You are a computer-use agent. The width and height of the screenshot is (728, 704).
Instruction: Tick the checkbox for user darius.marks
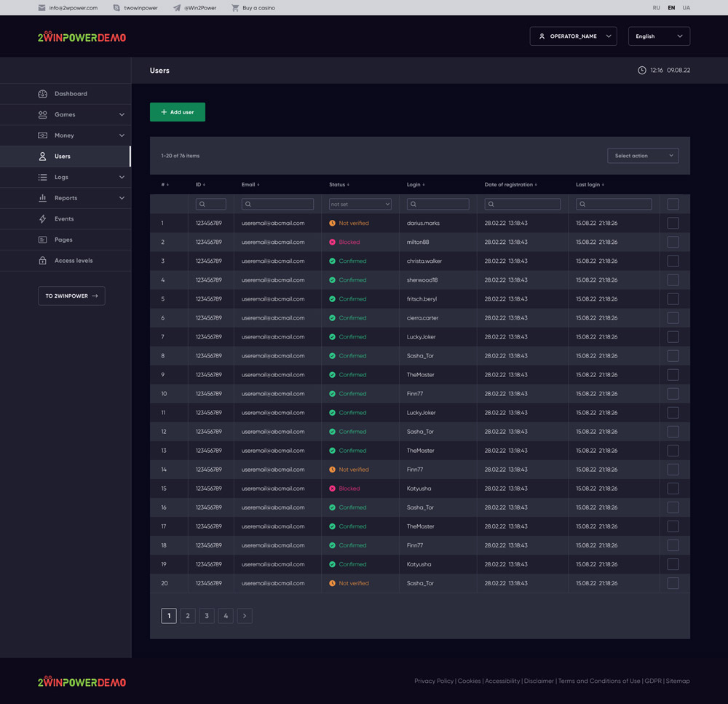tap(673, 224)
